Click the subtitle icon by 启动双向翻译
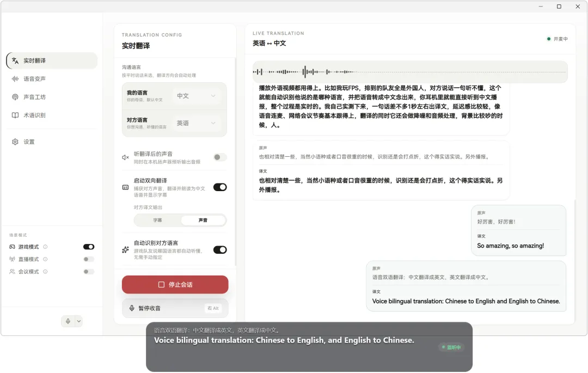The image size is (588, 373). [x=125, y=187]
